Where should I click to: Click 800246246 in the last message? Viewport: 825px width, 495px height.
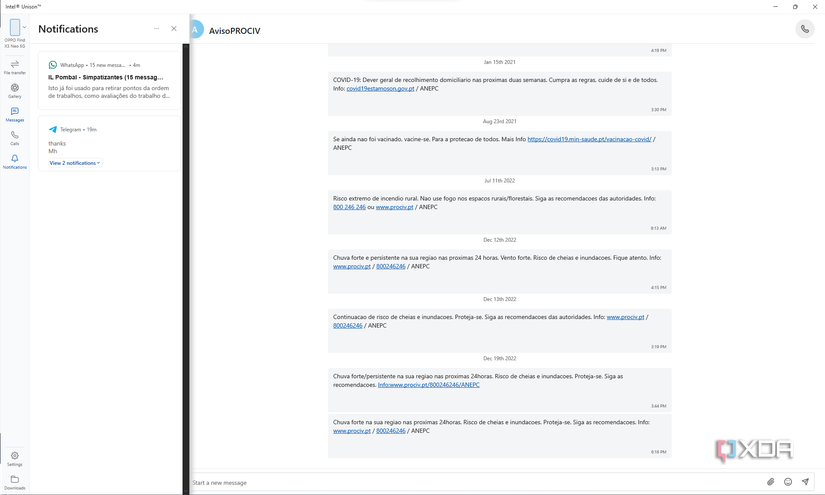[390, 431]
